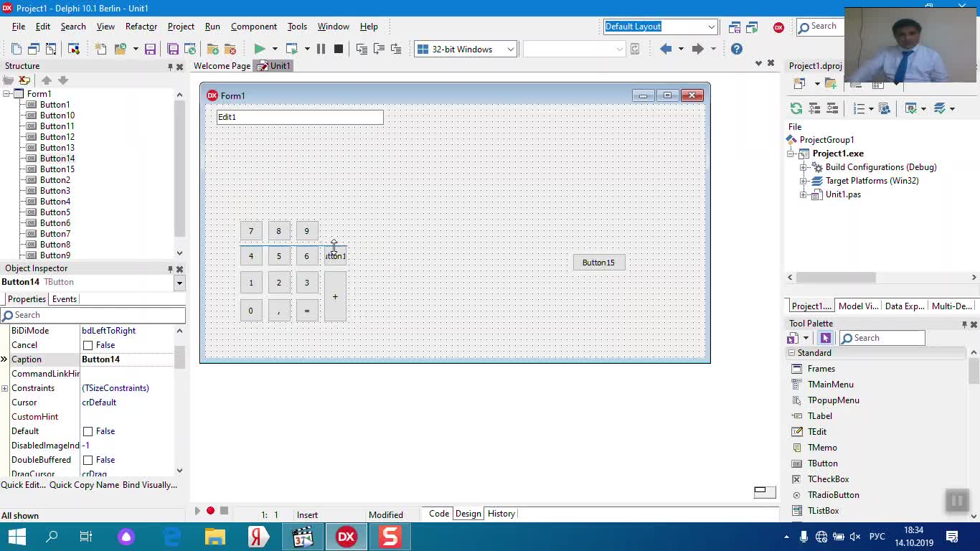Image resolution: width=980 pixels, height=551 pixels.
Task: Expand the Build Configurations (Debug) node
Action: tap(804, 167)
